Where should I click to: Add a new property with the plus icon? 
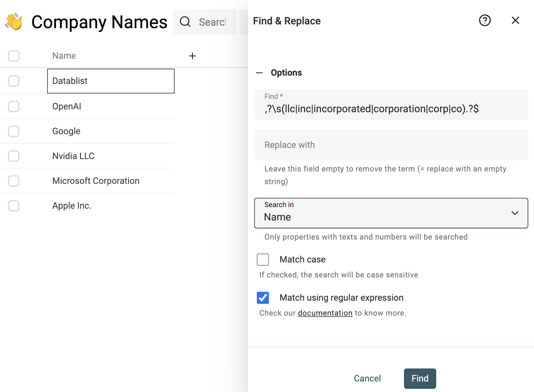[x=192, y=56]
